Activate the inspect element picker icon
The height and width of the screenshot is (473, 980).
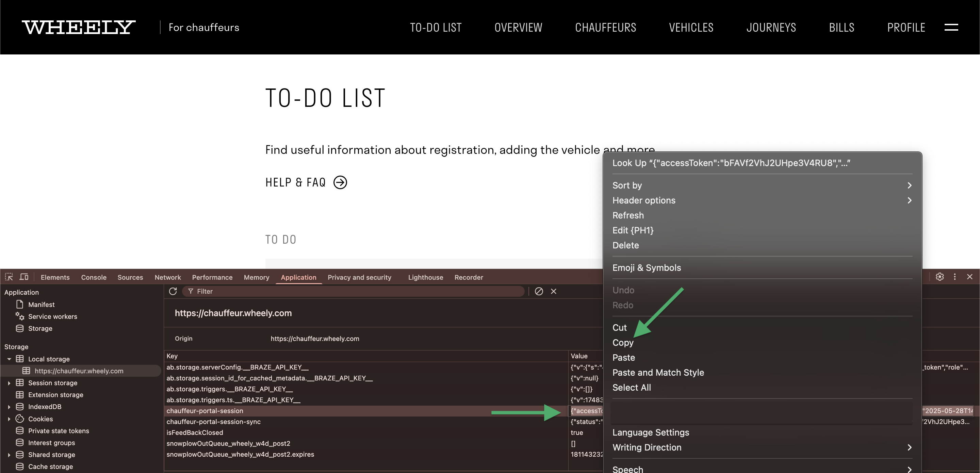click(x=9, y=277)
